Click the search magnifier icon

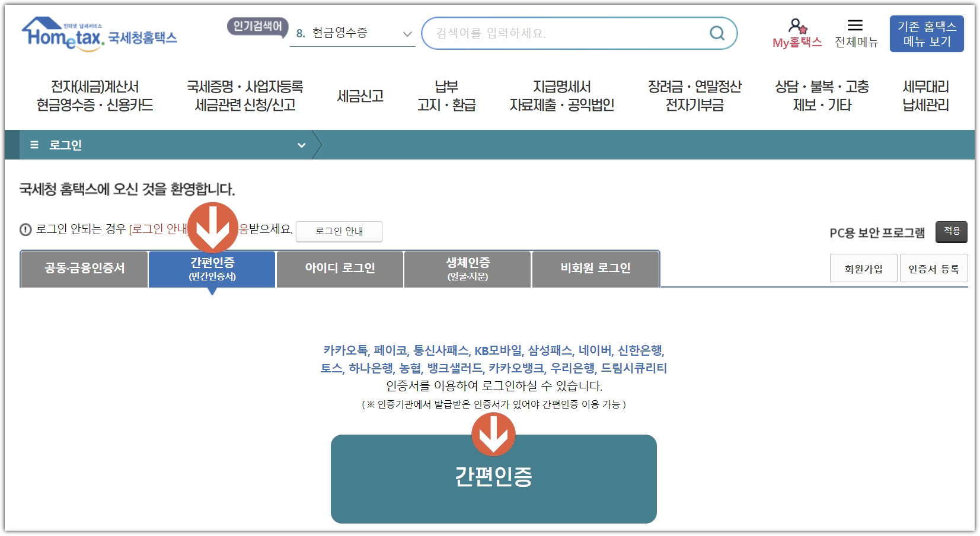(x=717, y=33)
